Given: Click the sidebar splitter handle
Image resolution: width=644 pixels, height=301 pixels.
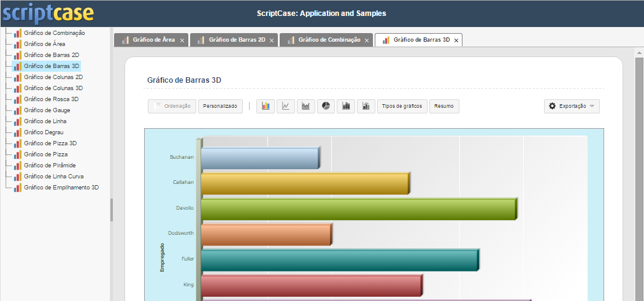Looking at the screenshot, I should (x=112, y=210).
